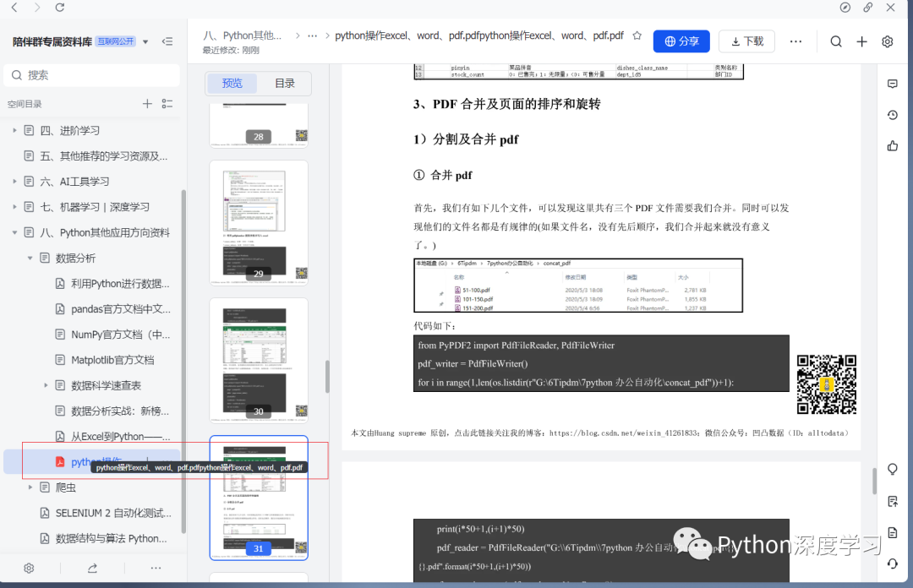View document history via the clock icon
Viewport: 913px width, 588px height.
[x=893, y=114]
